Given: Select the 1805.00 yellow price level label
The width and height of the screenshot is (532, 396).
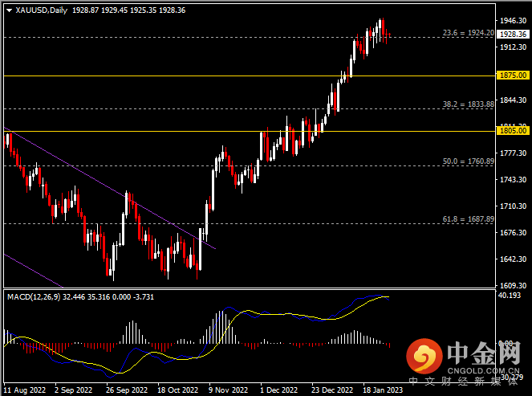Looking at the screenshot, I should pos(513,131).
